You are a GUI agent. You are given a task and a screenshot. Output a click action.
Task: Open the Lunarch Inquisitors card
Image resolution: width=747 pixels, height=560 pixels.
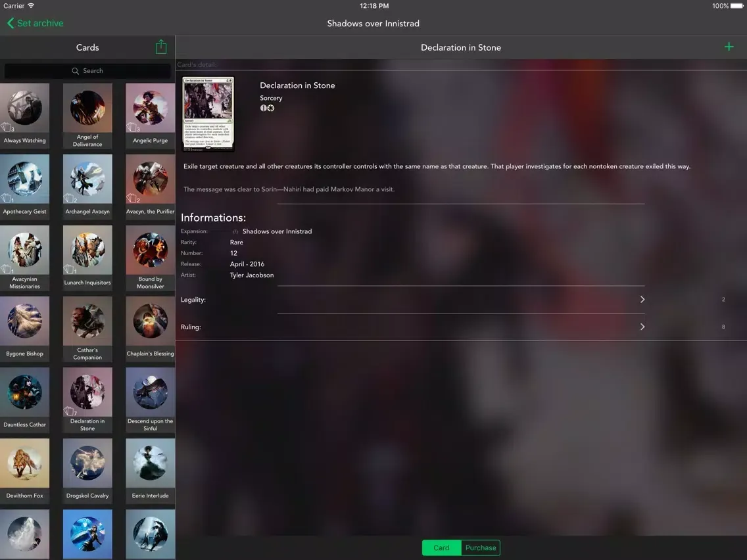(87, 258)
